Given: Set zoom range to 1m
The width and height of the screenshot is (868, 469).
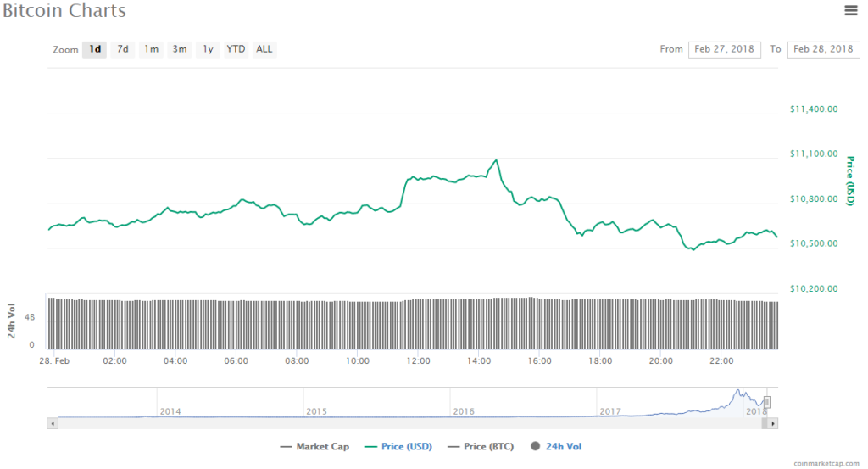Looking at the screenshot, I should click(151, 49).
